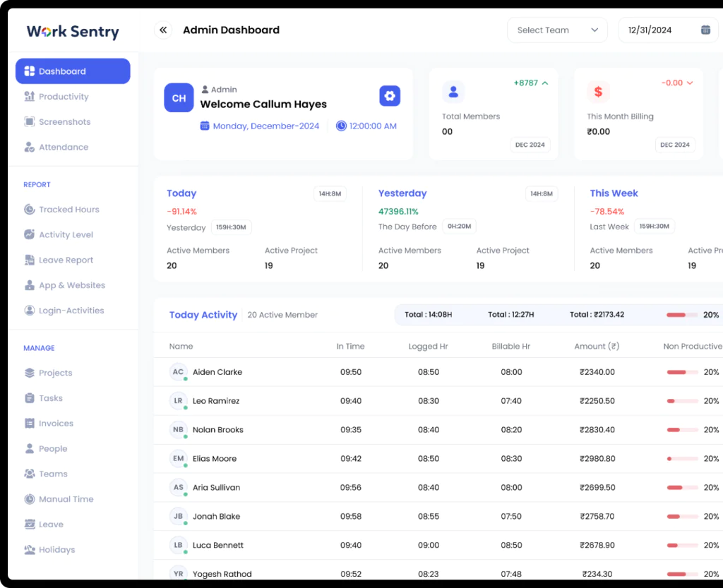Click Aiden Clarke's AC avatar
Viewport: 723px width, 588px height.
178,372
